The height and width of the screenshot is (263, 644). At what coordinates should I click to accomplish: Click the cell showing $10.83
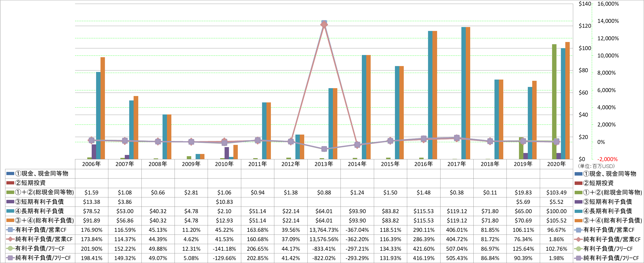(x=224, y=202)
